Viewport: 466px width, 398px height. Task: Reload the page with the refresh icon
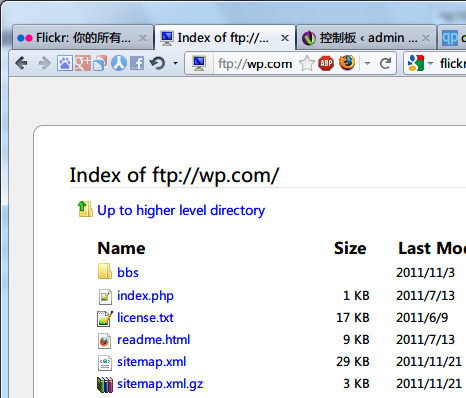[385, 63]
